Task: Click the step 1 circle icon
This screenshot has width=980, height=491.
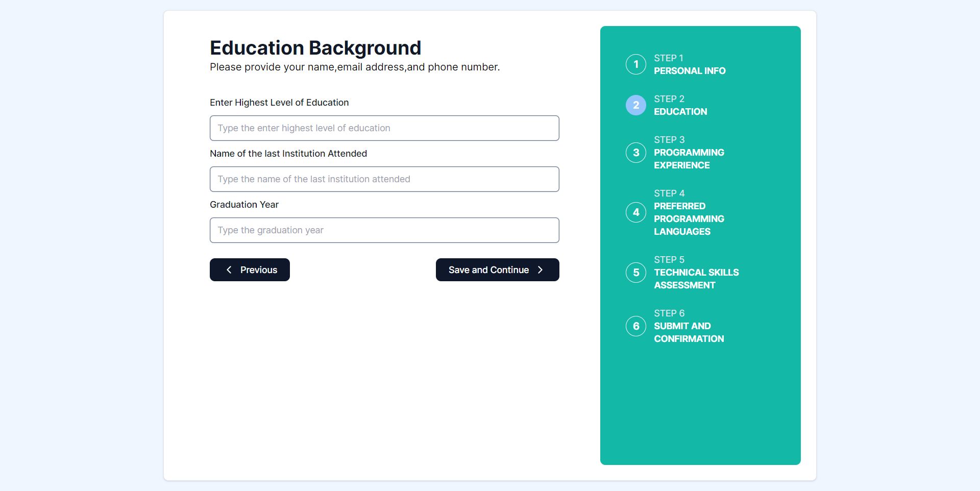Action: [x=636, y=64]
